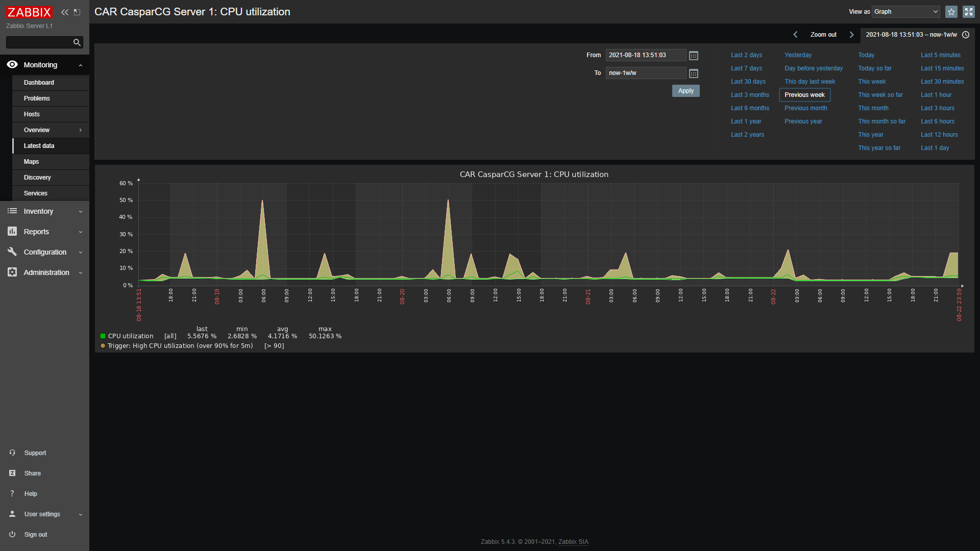Add graph to favorites star icon
The height and width of the screenshot is (551, 980).
tap(951, 12)
